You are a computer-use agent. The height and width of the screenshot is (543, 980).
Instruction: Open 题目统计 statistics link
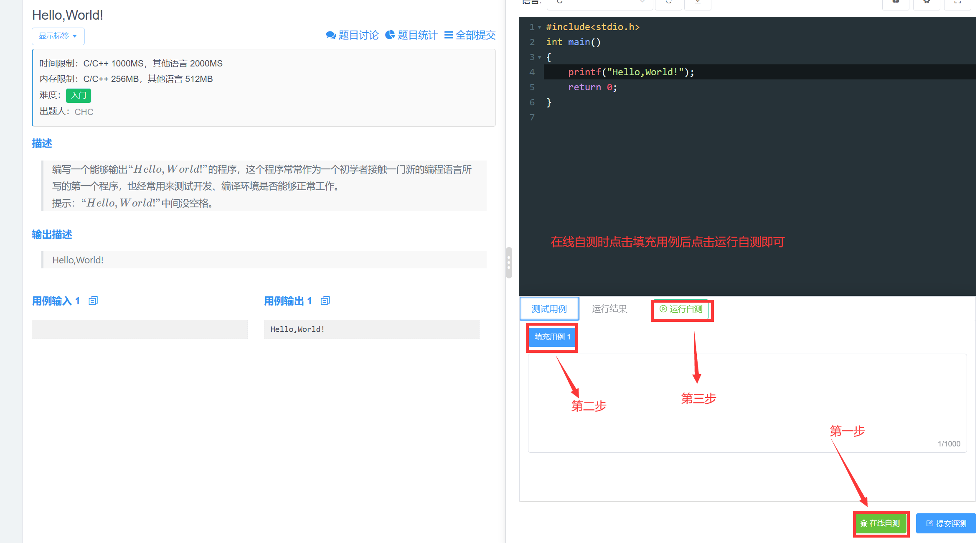pos(411,35)
